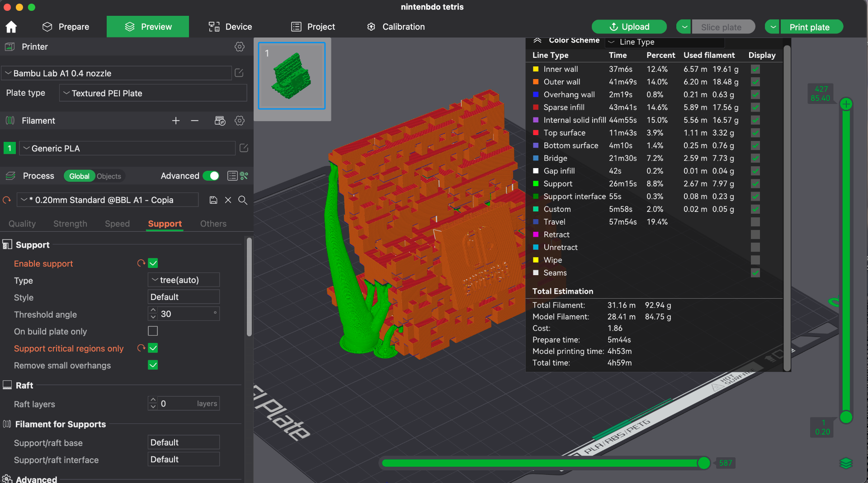Edit the Generic PLA filament preset

[x=244, y=148]
